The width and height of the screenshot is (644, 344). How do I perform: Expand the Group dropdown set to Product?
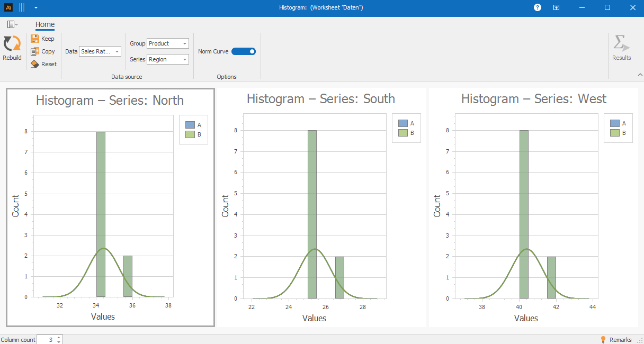(x=167, y=43)
